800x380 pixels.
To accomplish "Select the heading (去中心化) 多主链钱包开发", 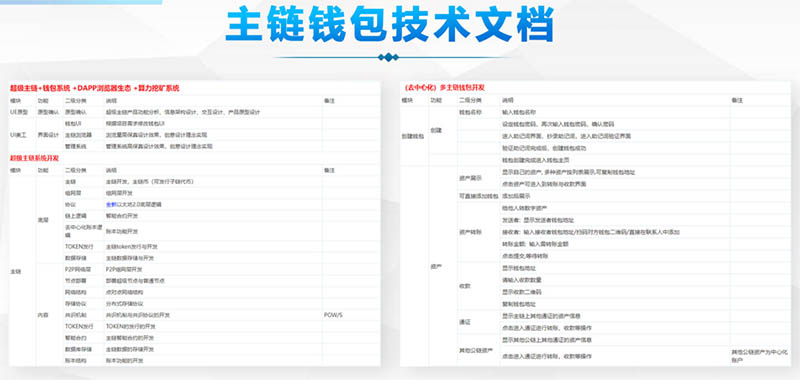I will 443,88.
